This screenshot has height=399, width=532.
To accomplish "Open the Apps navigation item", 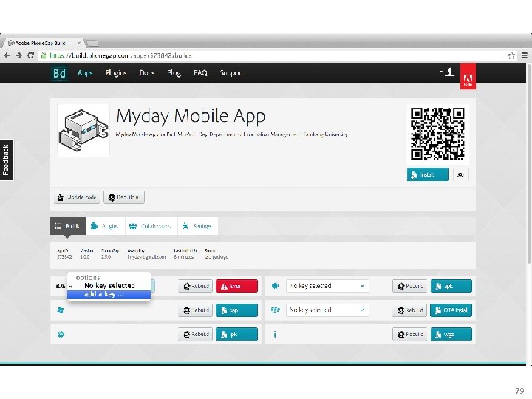I will [x=85, y=73].
